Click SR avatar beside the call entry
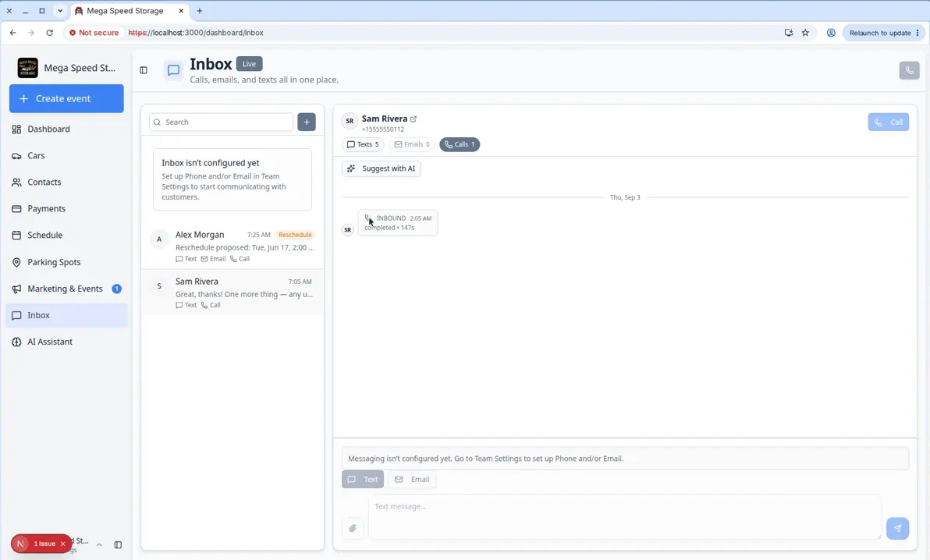This screenshot has height=560, width=930. [x=347, y=229]
